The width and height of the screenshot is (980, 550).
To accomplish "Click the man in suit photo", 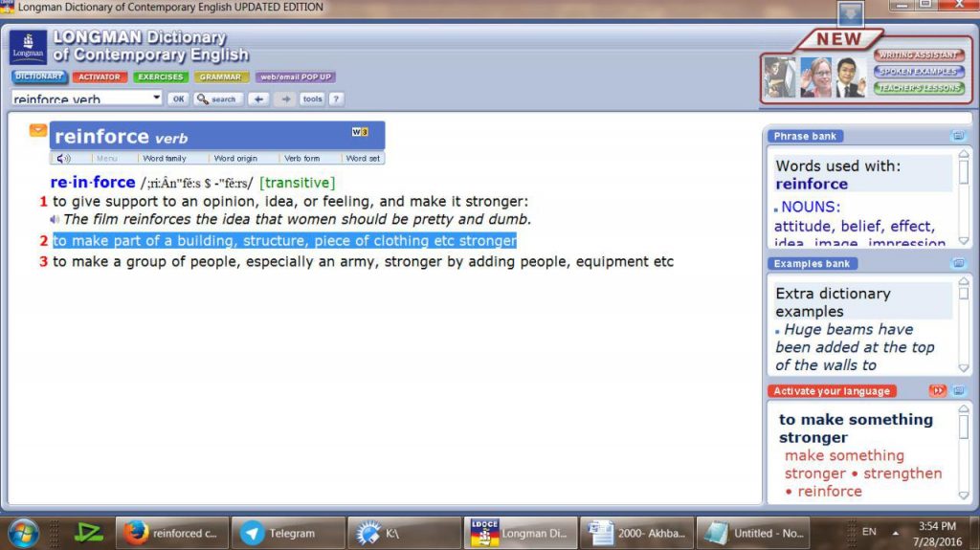I will pos(850,77).
